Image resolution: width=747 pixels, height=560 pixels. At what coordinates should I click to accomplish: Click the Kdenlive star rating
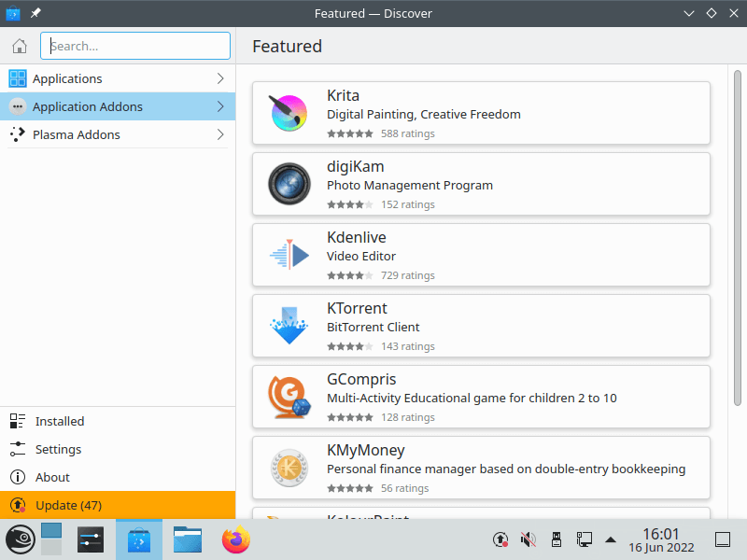[350, 275]
